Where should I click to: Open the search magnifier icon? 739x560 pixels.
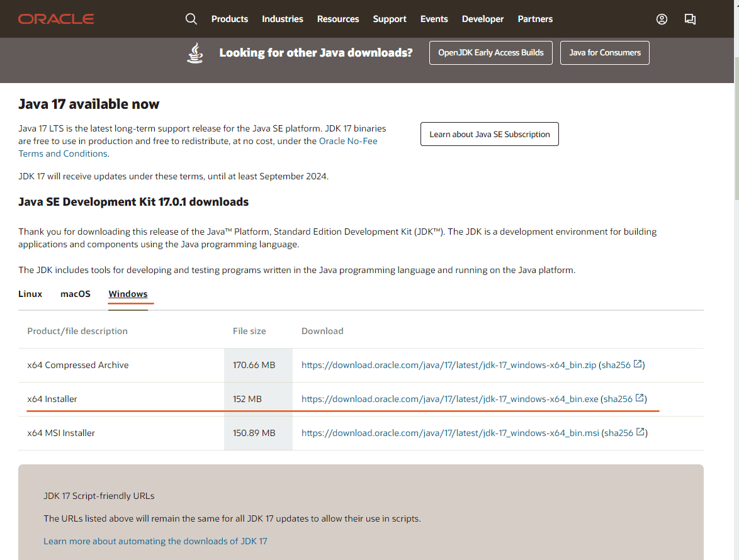pyautogui.click(x=191, y=19)
